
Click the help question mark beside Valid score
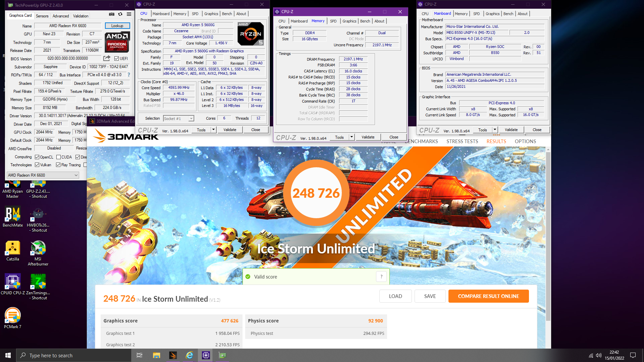(381, 277)
